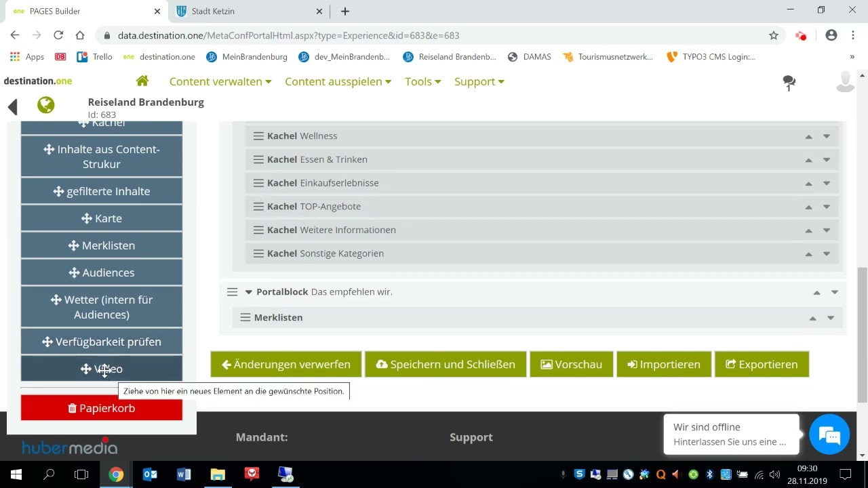
Task: Select the Audiences element block
Action: tap(102, 272)
